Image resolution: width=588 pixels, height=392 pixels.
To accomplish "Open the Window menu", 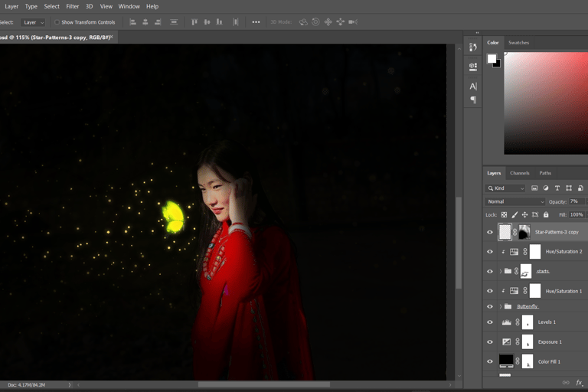I will (129, 6).
